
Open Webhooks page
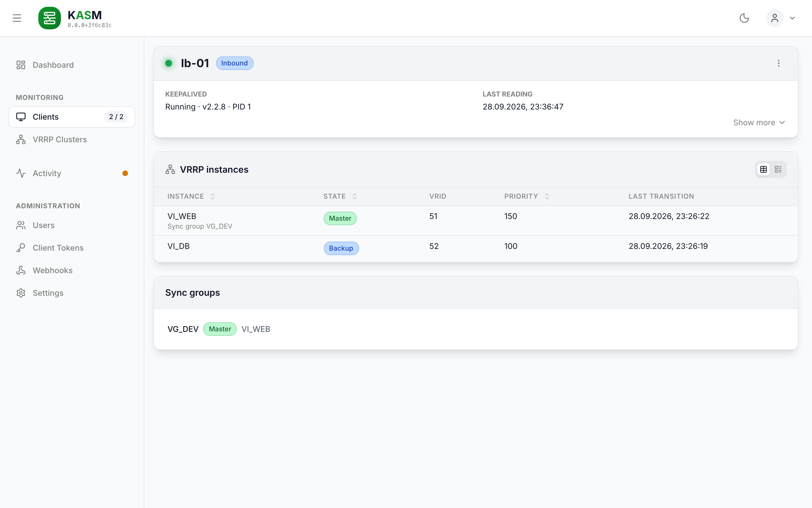point(72,270)
